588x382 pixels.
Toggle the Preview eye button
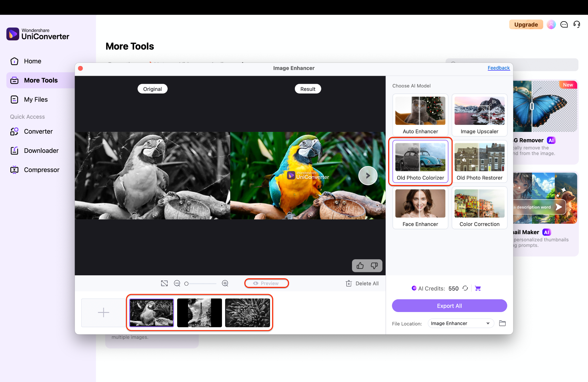coord(266,283)
